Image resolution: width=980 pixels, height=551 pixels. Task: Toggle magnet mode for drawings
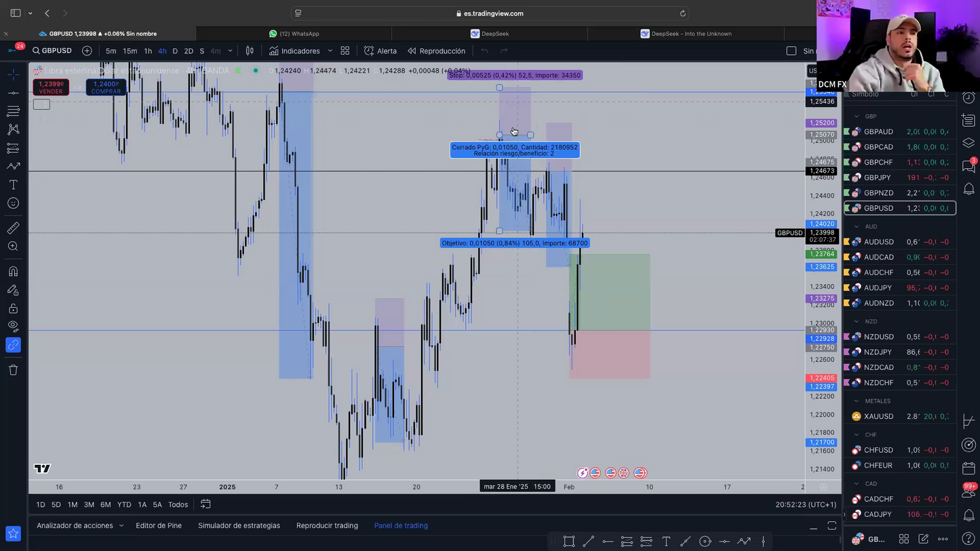(13, 272)
